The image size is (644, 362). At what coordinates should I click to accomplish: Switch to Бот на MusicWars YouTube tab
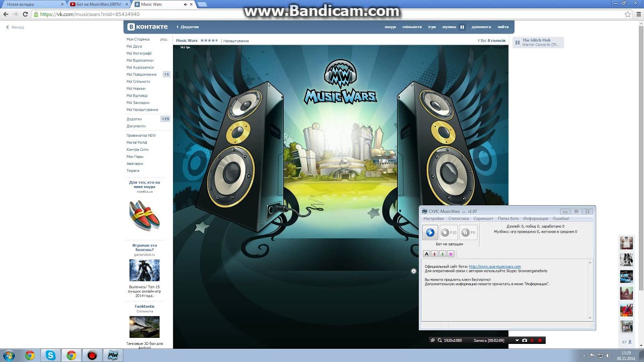click(99, 4)
